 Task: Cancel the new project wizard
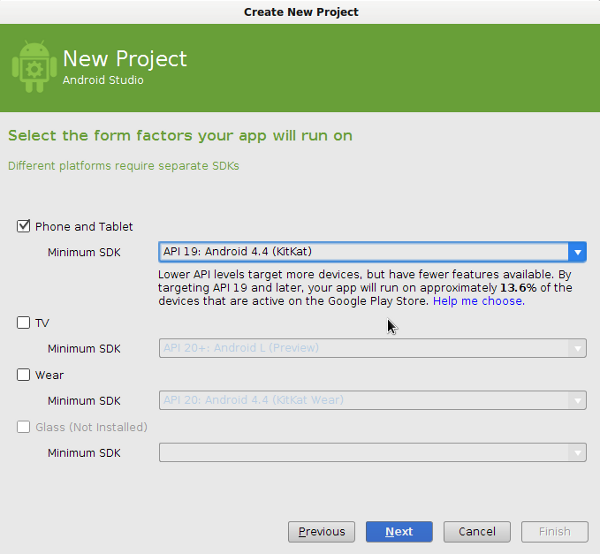(477, 531)
